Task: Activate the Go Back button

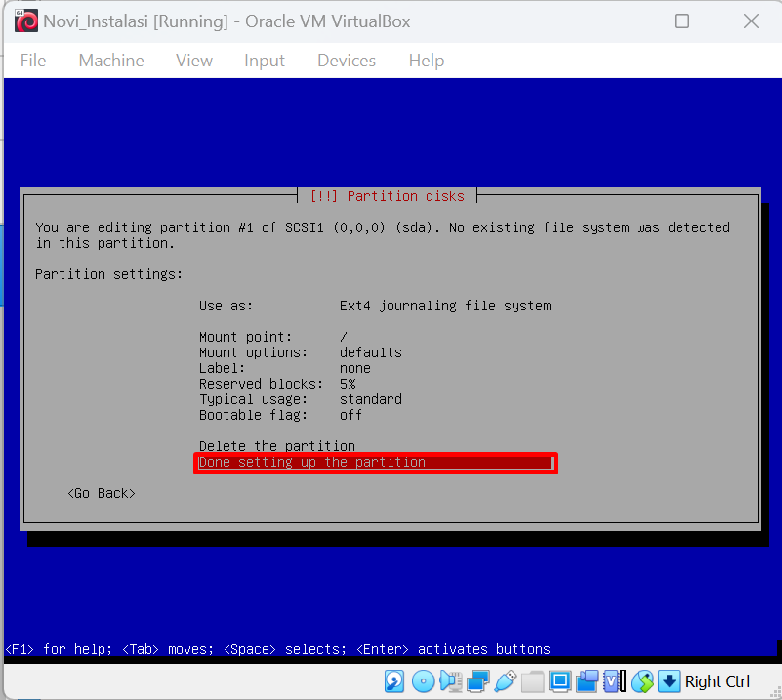Action: [102, 494]
